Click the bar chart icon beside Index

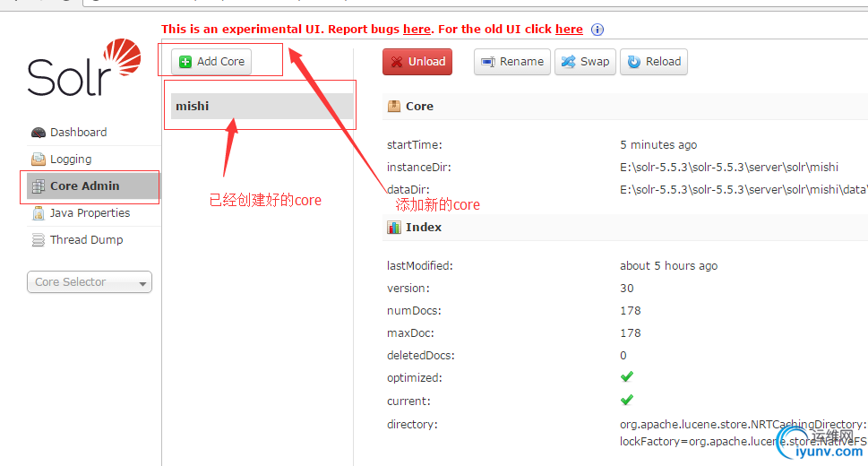(x=393, y=228)
